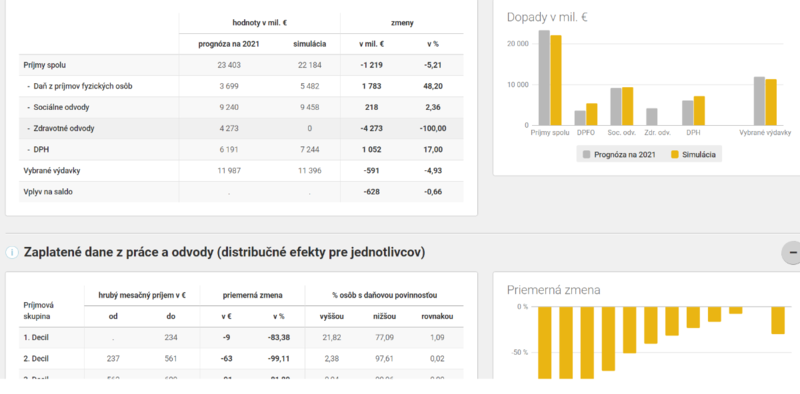Screen dimensions: 800x394
Task: Click yellow DPFO bar in chart
Action: pos(591,114)
